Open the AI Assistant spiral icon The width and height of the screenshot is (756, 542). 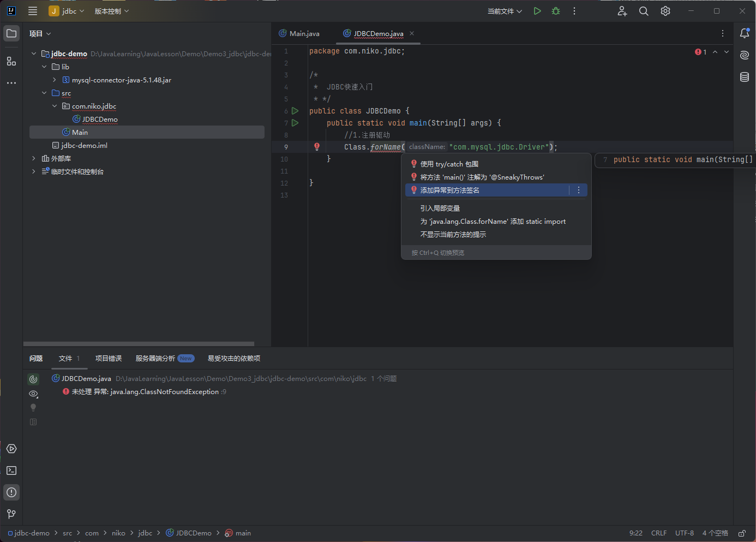tap(745, 55)
